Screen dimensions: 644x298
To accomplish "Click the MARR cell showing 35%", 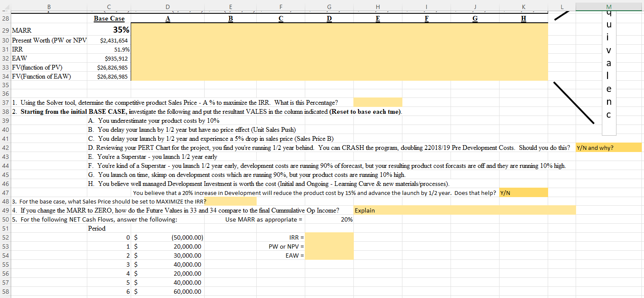I will pos(109,30).
